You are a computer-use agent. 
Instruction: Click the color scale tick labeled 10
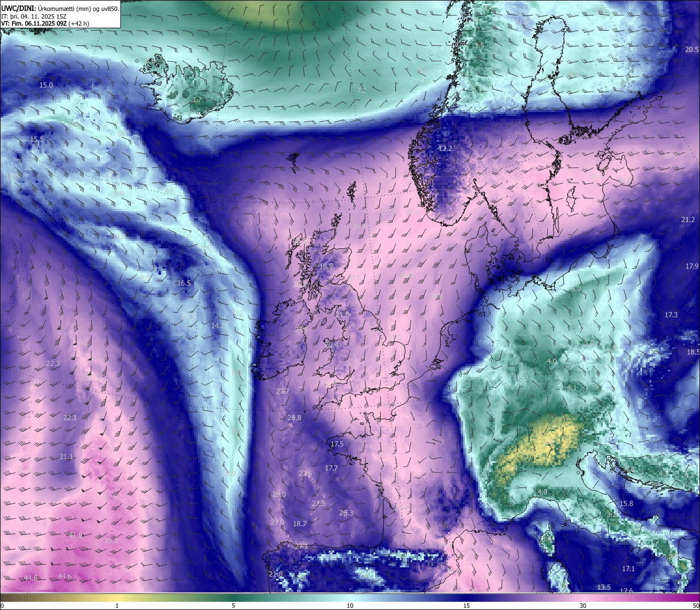click(x=350, y=606)
